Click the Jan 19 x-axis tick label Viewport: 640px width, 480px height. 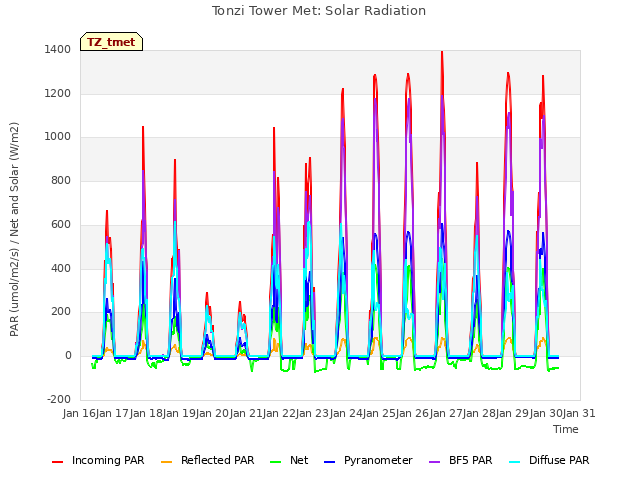180,413
